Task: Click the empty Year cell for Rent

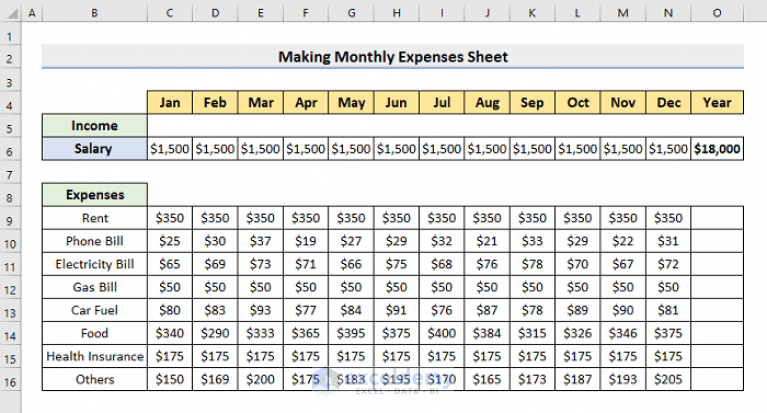Action: [x=717, y=218]
